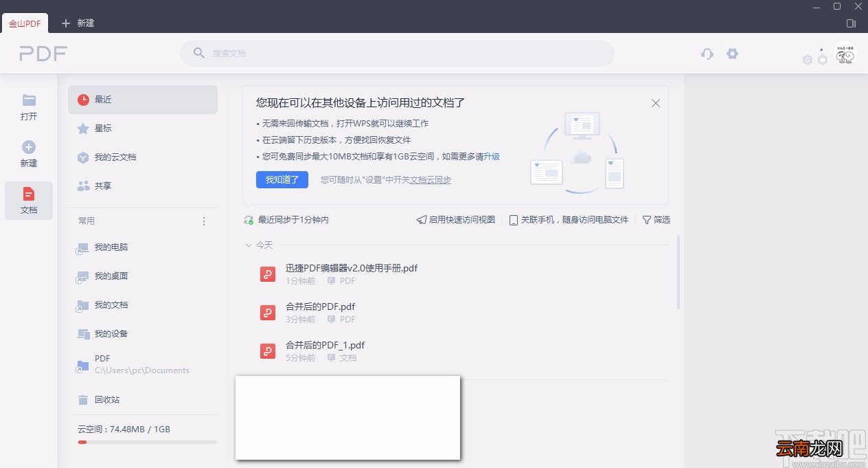Image resolution: width=868 pixels, height=468 pixels.
Task: Toggle the side panel icon under window controls
Action: point(852,23)
